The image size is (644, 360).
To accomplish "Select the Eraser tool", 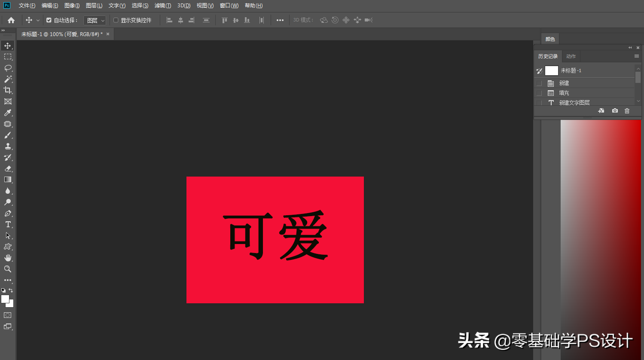I will pos(8,168).
